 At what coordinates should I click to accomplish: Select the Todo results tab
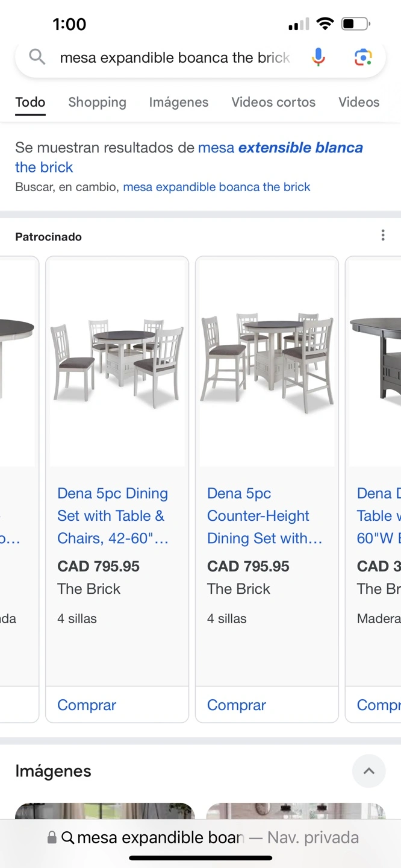tap(30, 102)
